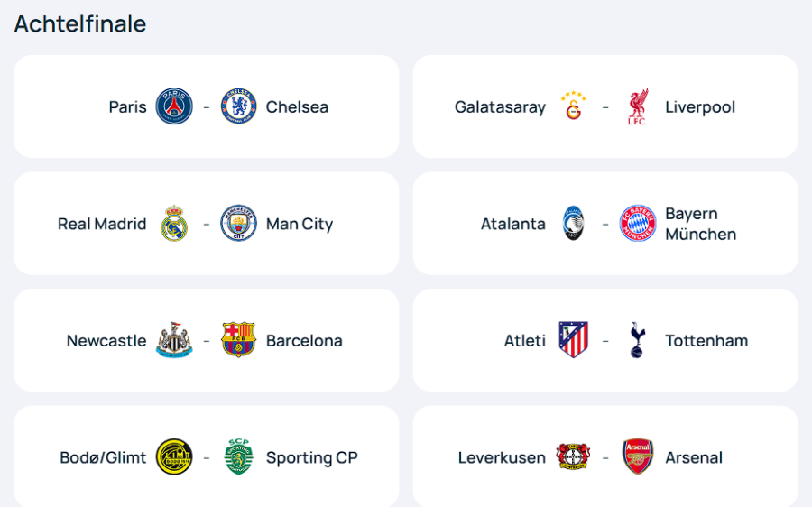The image size is (812, 507).
Task: Open the Leverkusen team name link
Action: point(502,458)
